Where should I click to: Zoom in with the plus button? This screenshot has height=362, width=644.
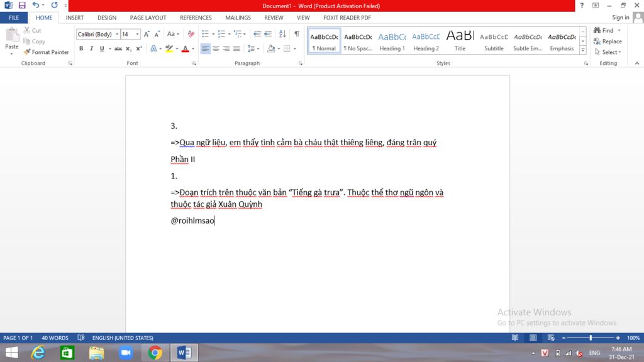coord(618,337)
